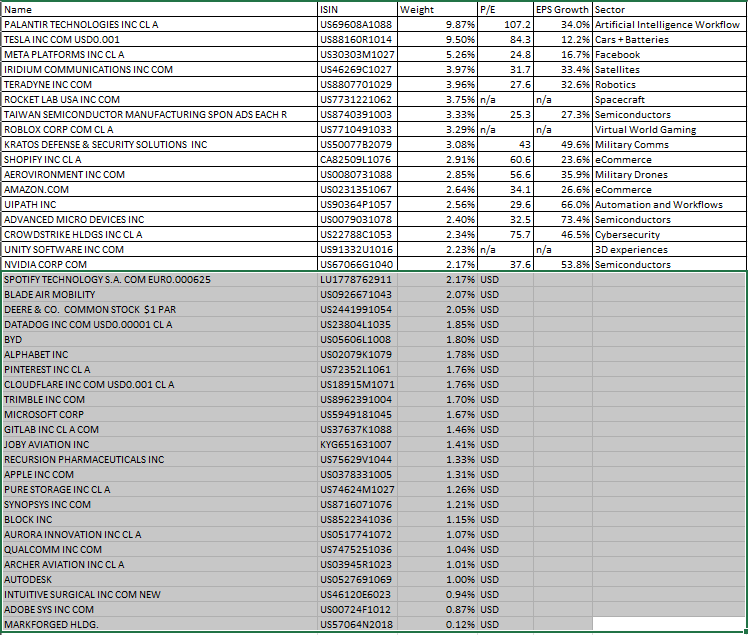Select ISIN US30303M1027 cell
The height and width of the screenshot is (635, 748).
click(357, 54)
